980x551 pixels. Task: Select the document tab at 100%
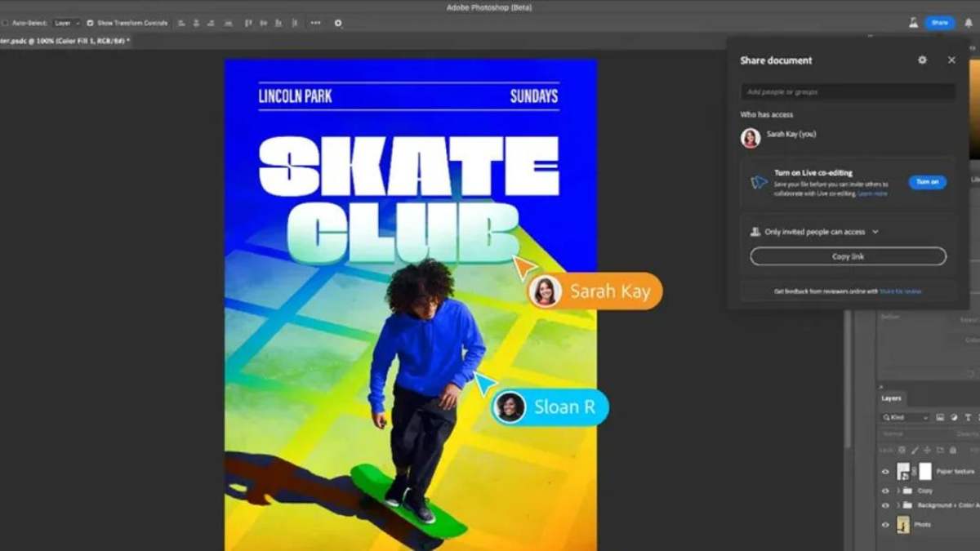tap(64, 40)
